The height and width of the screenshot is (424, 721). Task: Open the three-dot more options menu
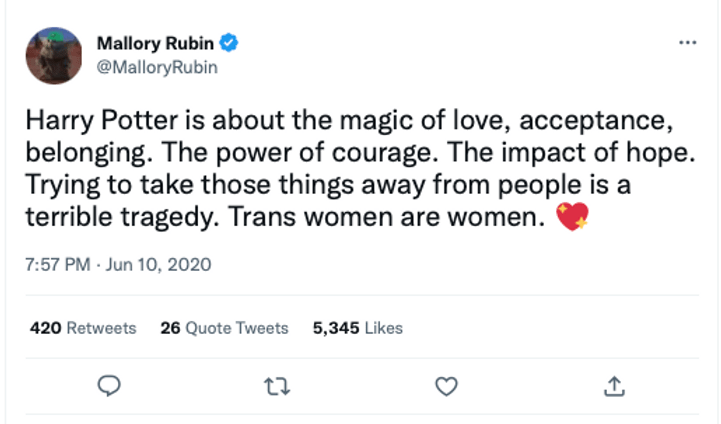pos(687,44)
